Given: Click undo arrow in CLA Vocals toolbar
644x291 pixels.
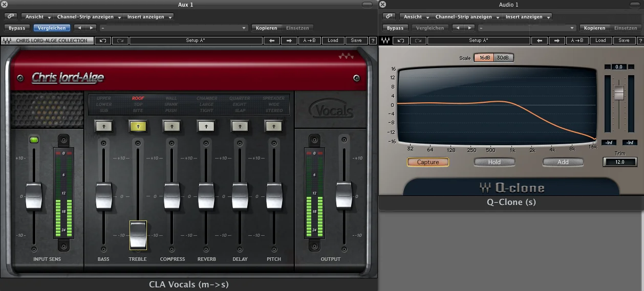Looking at the screenshot, I should click(103, 40).
